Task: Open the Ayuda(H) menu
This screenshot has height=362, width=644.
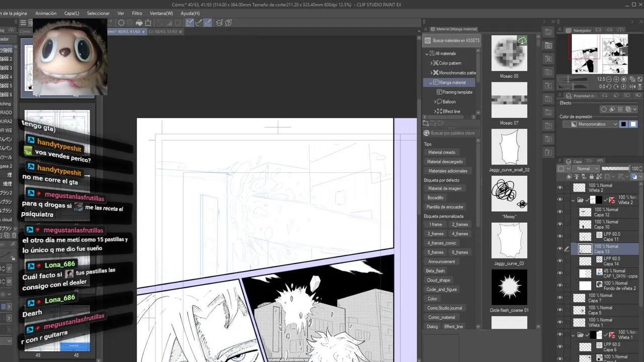Action: coord(190,13)
